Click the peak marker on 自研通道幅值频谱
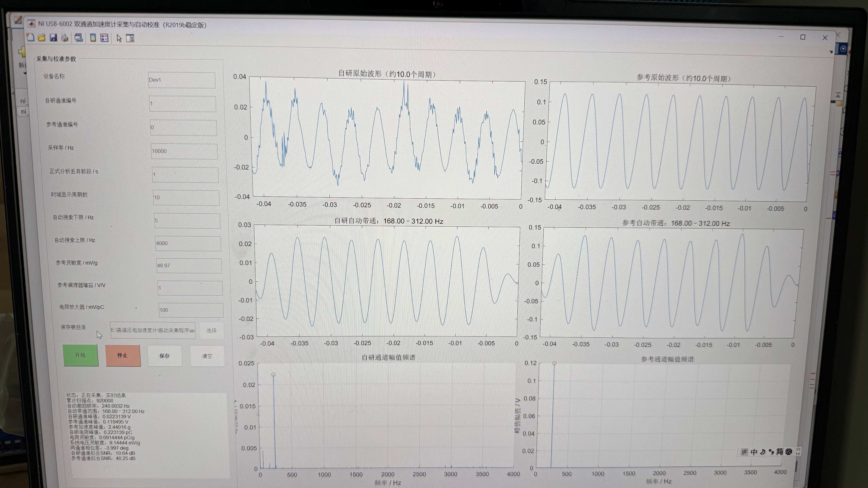The image size is (868, 488). tap(274, 375)
